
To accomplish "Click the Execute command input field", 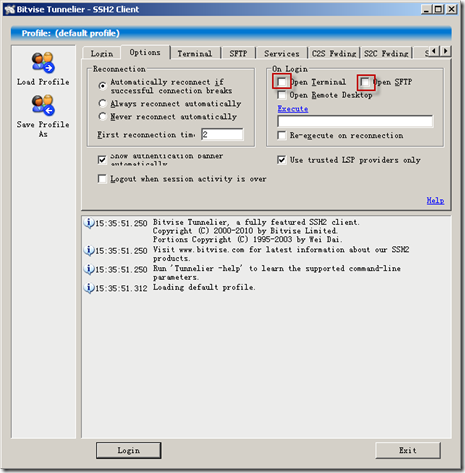I will (x=355, y=121).
